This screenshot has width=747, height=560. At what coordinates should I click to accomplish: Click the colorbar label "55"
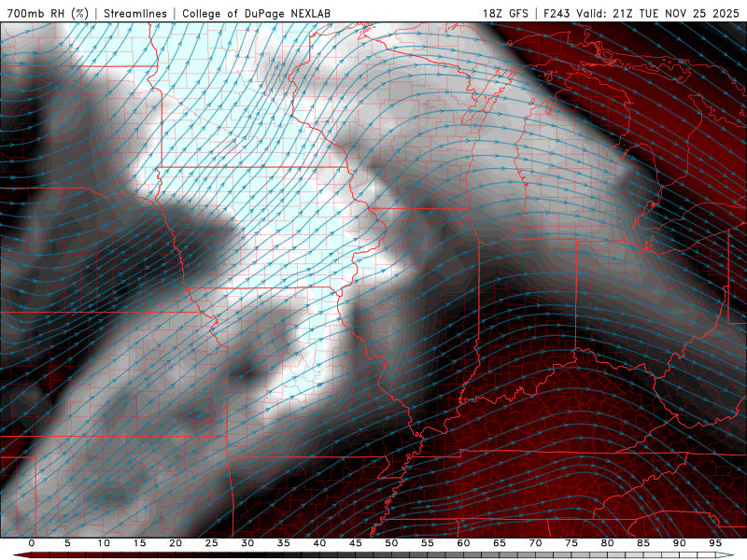(428, 543)
